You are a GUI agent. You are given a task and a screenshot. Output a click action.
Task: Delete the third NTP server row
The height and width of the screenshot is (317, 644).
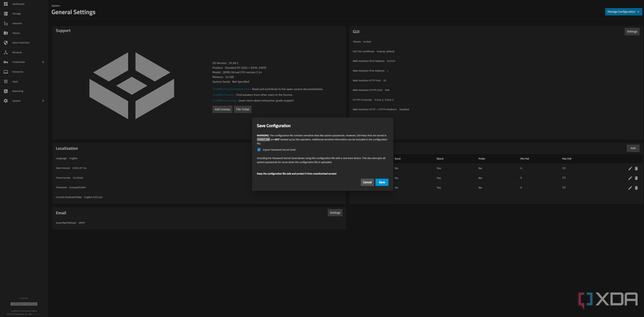[636, 188]
